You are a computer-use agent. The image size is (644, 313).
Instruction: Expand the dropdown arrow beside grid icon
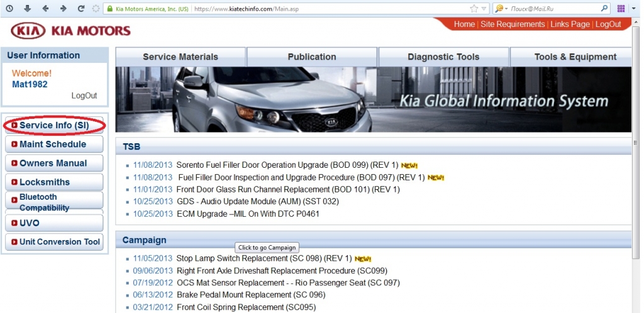coord(633,9)
